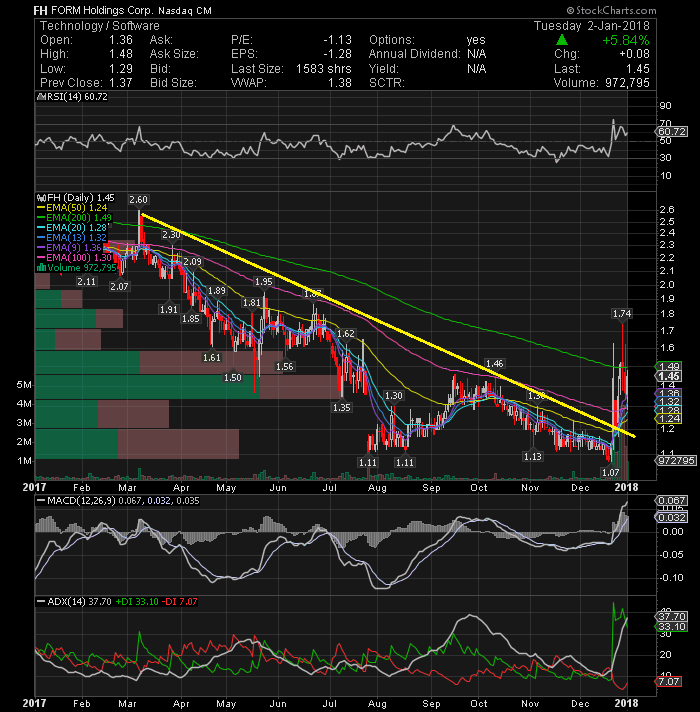Select the EMA(9) 1.36 legend entry
Screen dimensions: 700x712
(69, 247)
